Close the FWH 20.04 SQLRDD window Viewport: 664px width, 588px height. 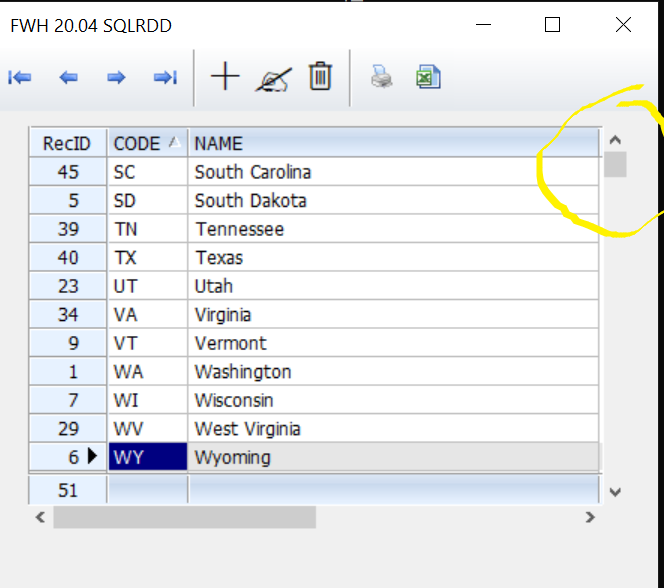click(623, 25)
